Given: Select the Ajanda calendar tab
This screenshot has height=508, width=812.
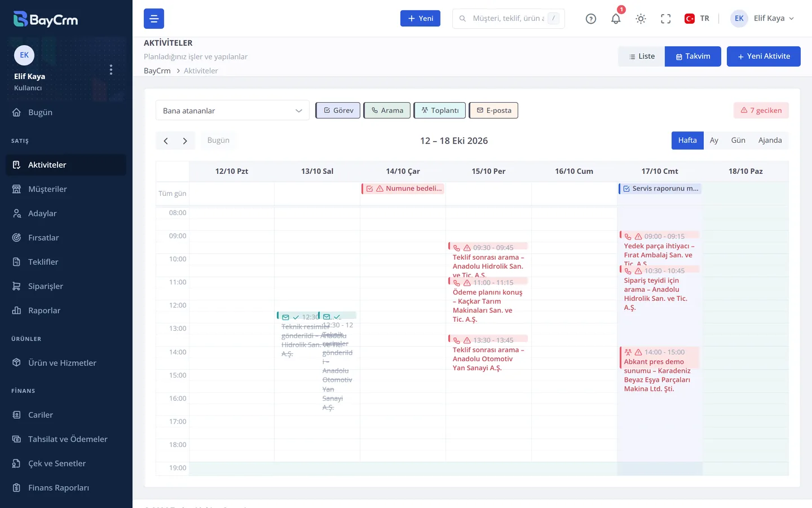Looking at the screenshot, I should pyautogui.click(x=770, y=141).
